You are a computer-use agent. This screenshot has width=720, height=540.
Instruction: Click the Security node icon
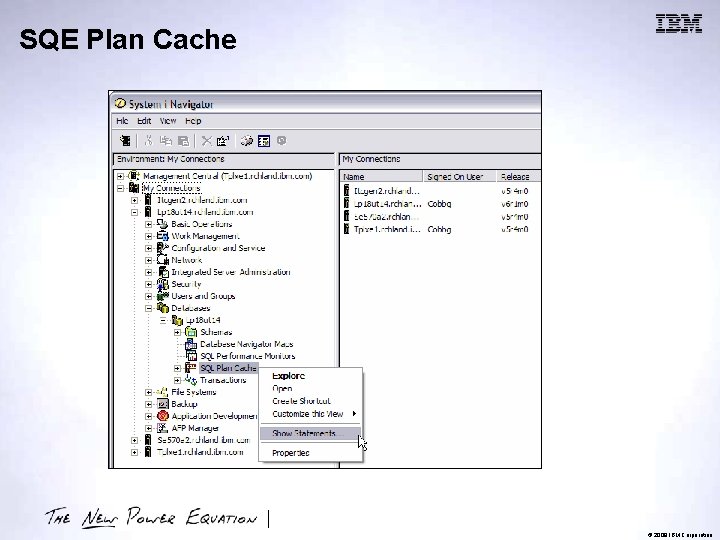(163, 284)
